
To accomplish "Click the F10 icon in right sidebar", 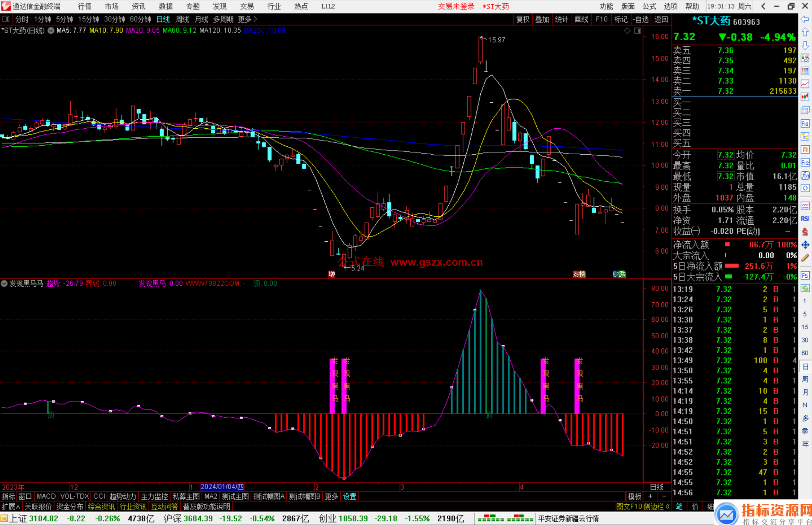I will (x=804, y=123).
